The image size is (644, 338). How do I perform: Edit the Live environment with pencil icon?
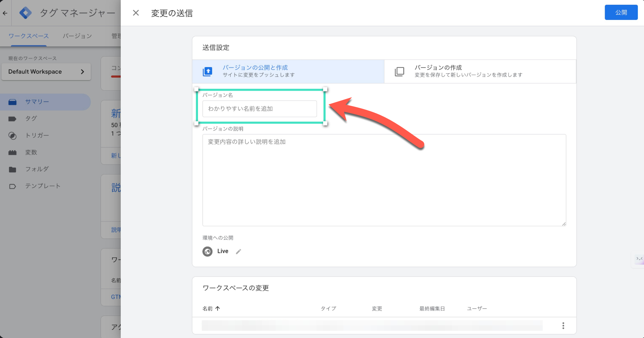pos(238,252)
